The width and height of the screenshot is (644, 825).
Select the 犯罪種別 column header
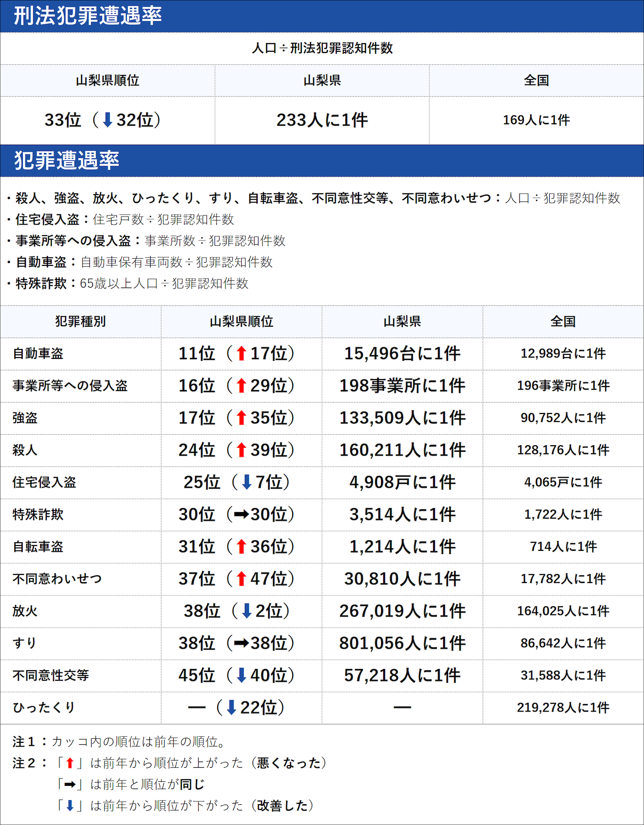81,322
